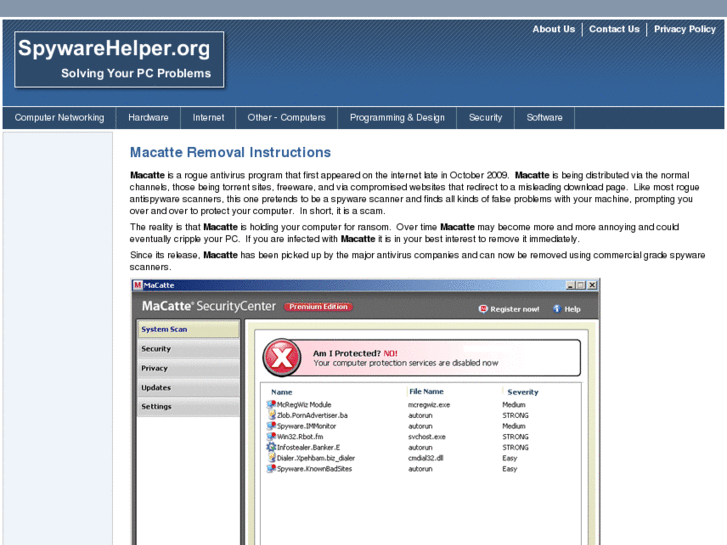Image resolution: width=727 pixels, height=545 pixels.
Task: Click the Dialer.Xpehbam.biz_dialer threat icon
Action: click(271, 458)
